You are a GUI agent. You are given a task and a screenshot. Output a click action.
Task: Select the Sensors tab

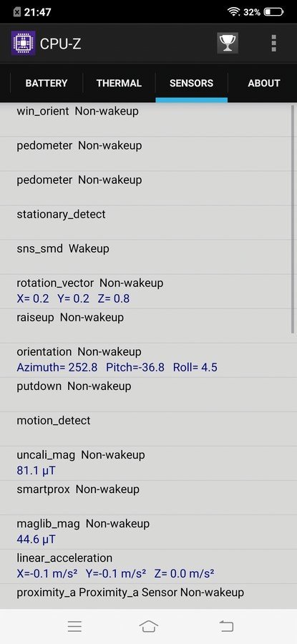[191, 83]
